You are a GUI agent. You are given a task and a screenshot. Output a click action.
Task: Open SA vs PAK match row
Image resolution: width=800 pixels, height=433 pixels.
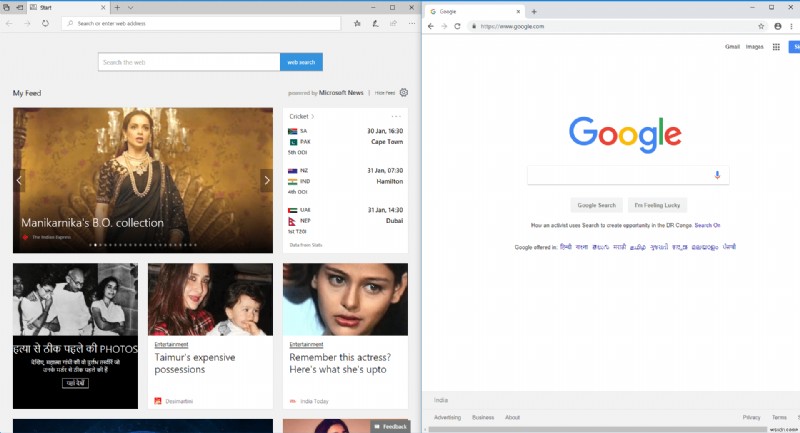345,141
